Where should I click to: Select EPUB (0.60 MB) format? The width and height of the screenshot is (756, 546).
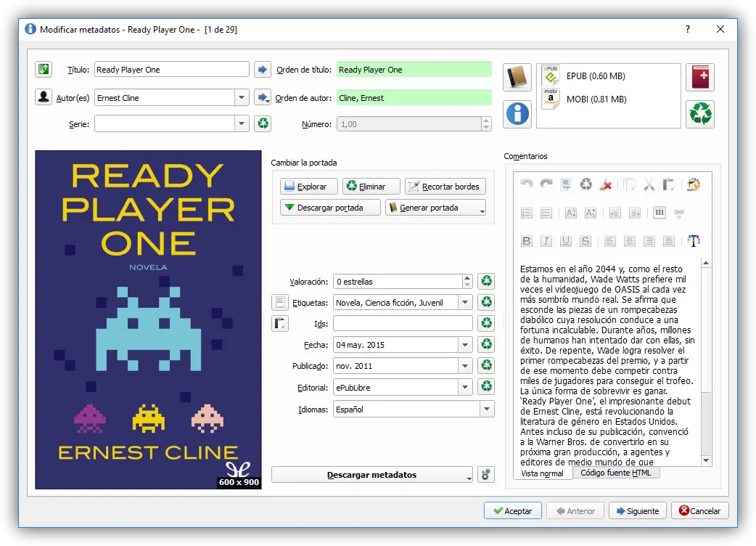596,76
